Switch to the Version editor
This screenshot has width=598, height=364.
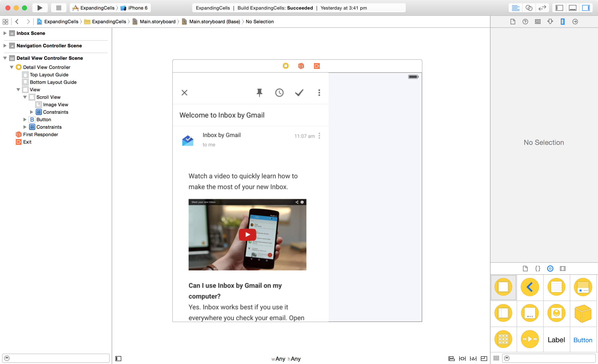[542, 8]
